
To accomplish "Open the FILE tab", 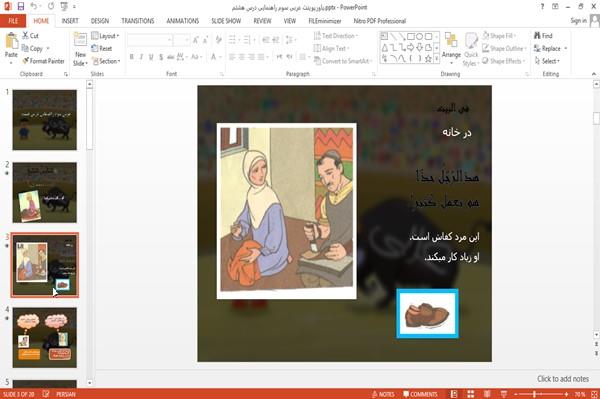I will [x=13, y=21].
